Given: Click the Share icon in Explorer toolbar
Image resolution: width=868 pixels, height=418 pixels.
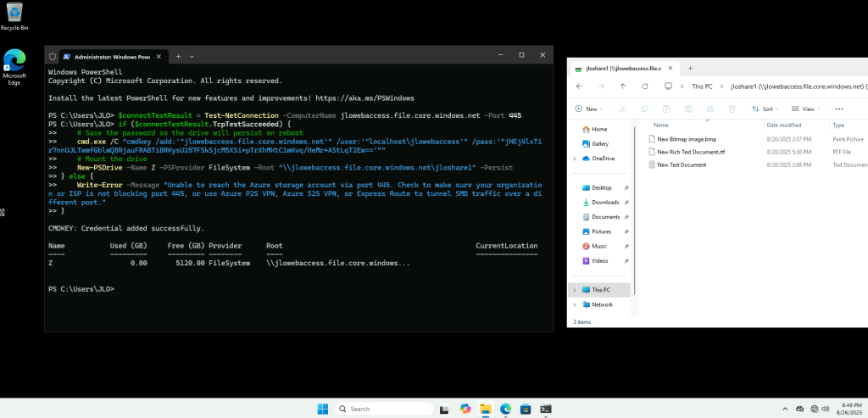Looking at the screenshot, I should (x=711, y=109).
